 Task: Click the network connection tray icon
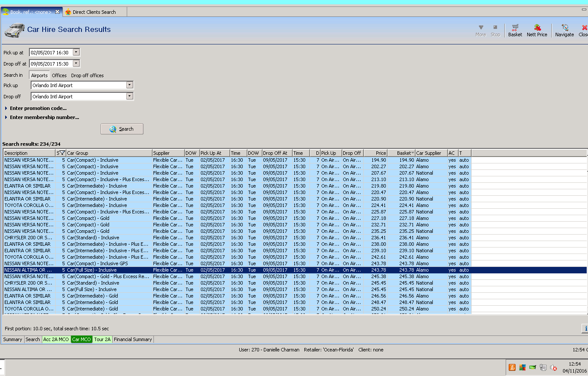[x=543, y=367]
